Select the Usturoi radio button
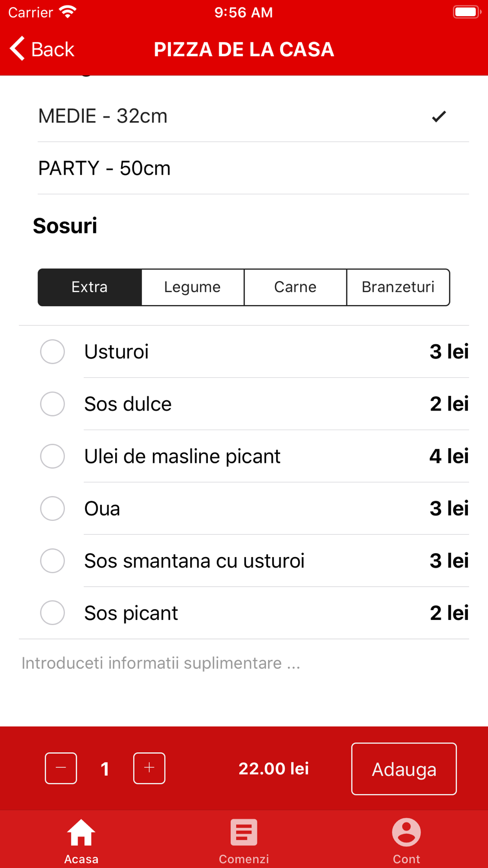Viewport: 488px width, 868px height. click(x=53, y=351)
